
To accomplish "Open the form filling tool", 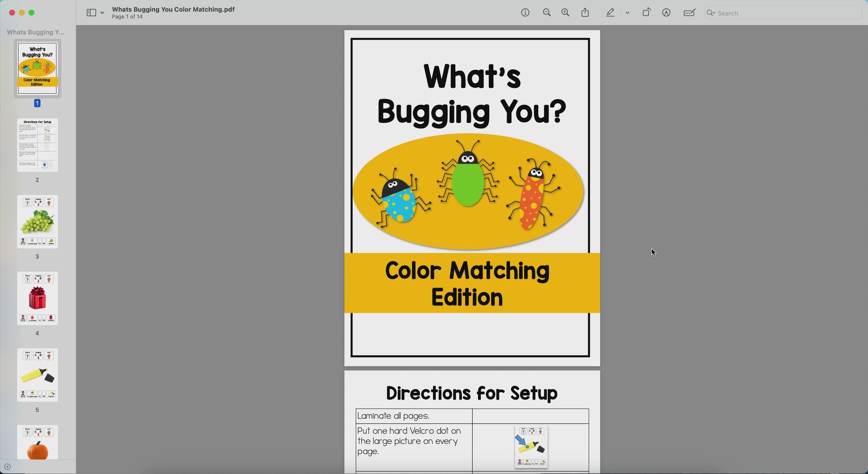I will (689, 13).
